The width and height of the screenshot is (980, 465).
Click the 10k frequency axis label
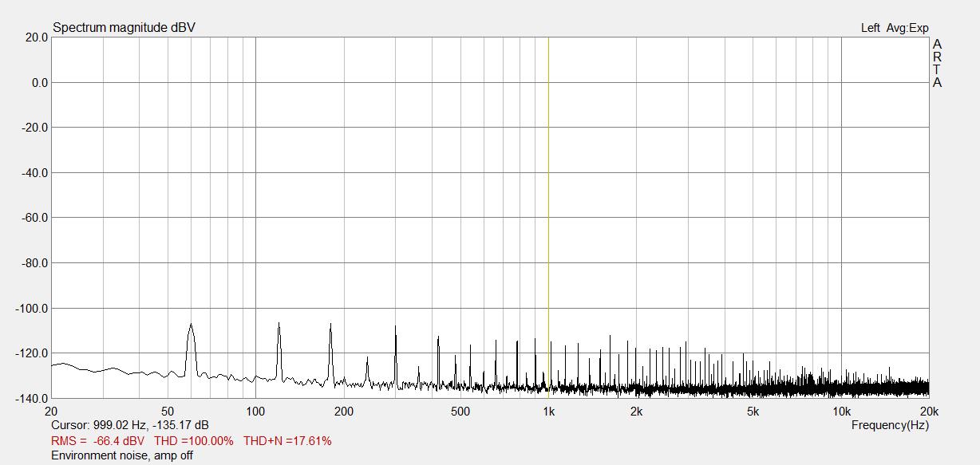[841, 412]
